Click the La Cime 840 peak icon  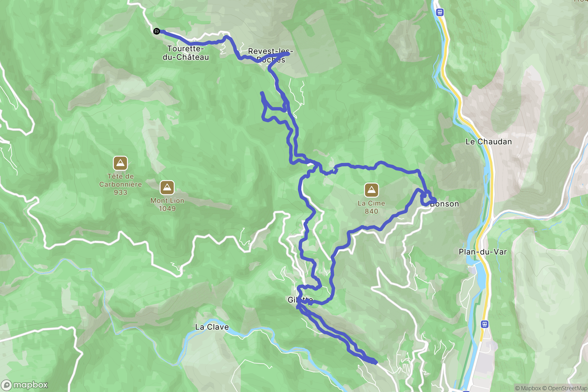pos(372,190)
